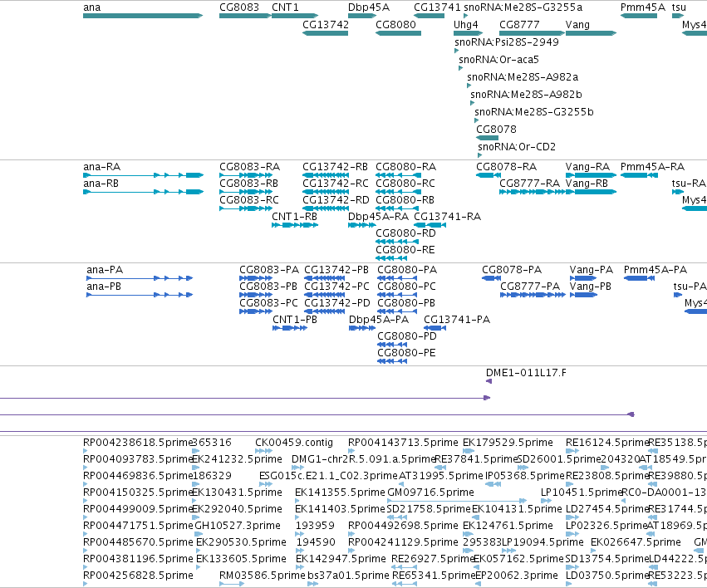The height and width of the screenshot is (588, 707).
Task: Click protein CG13742-PC label
Action: click(x=336, y=287)
